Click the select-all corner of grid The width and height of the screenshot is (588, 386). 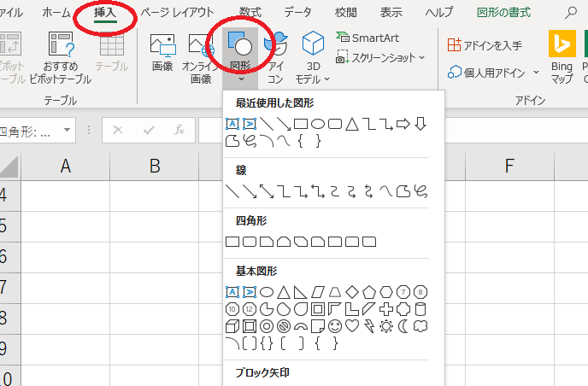coord(9,167)
